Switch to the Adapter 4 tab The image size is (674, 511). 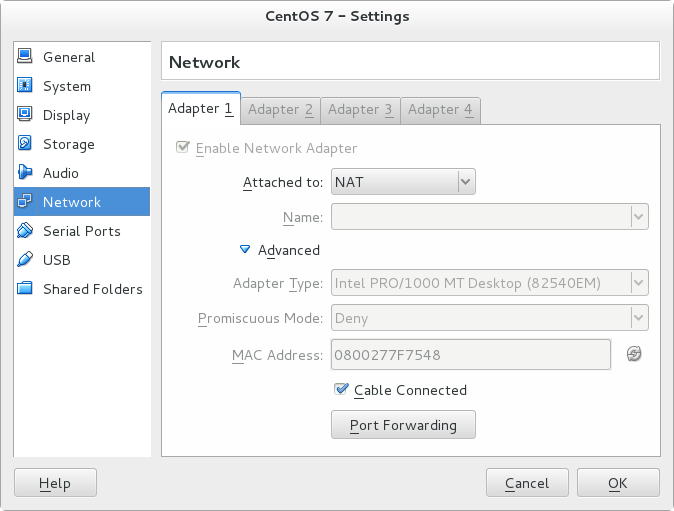point(440,110)
